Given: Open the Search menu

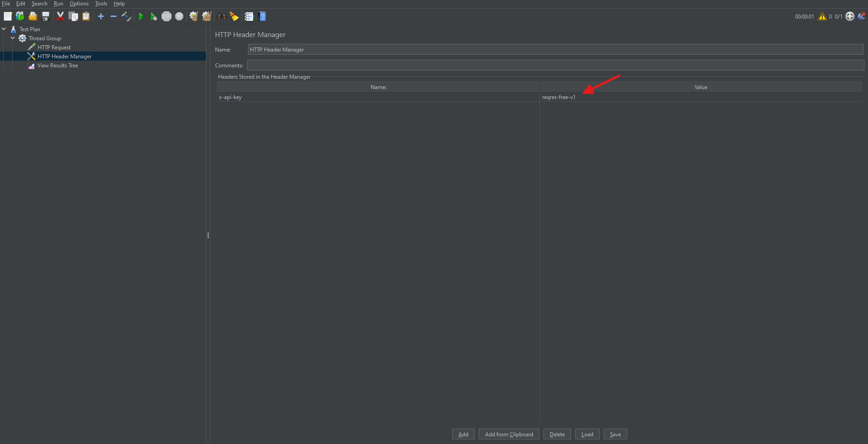Looking at the screenshot, I should (x=39, y=4).
